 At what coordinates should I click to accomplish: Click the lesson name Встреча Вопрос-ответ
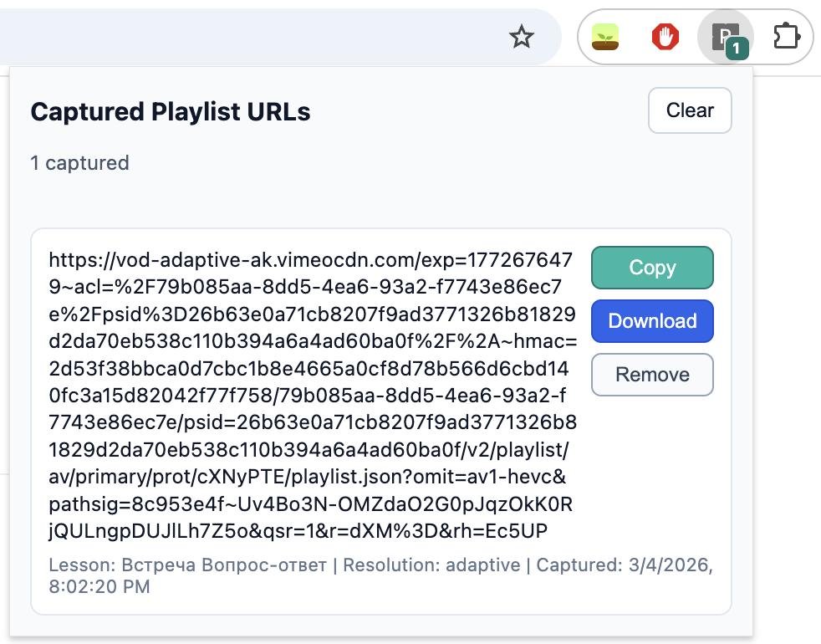click(224, 565)
